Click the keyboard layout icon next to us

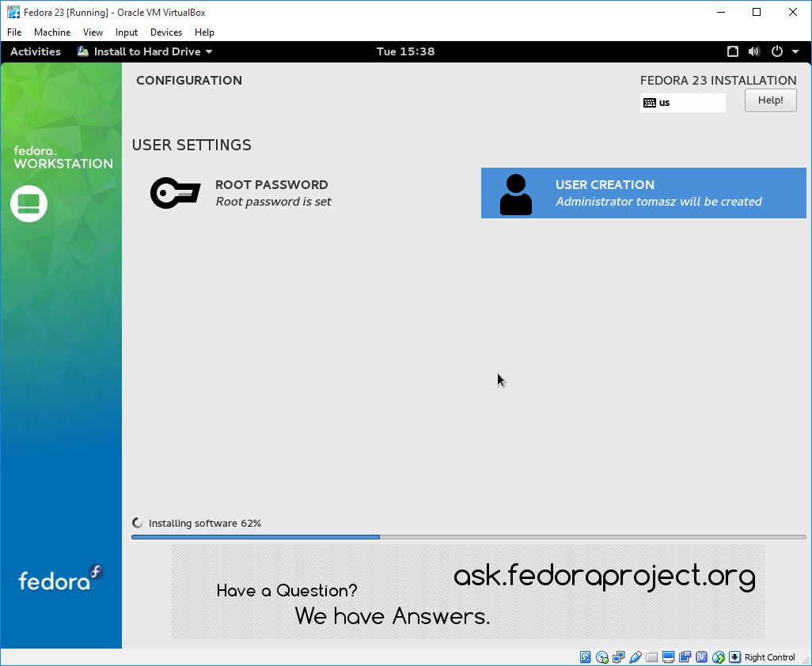tap(650, 103)
